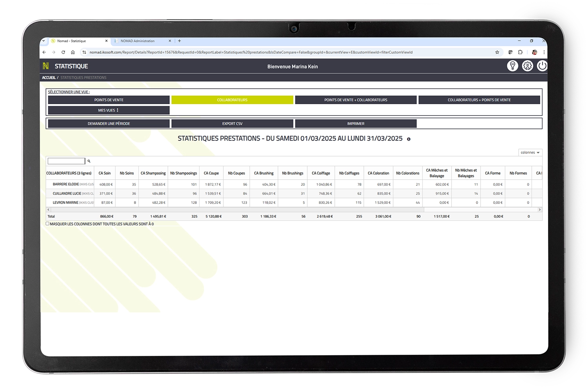
Task: Open the browser tab list chevron
Action: tap(44, 41)
